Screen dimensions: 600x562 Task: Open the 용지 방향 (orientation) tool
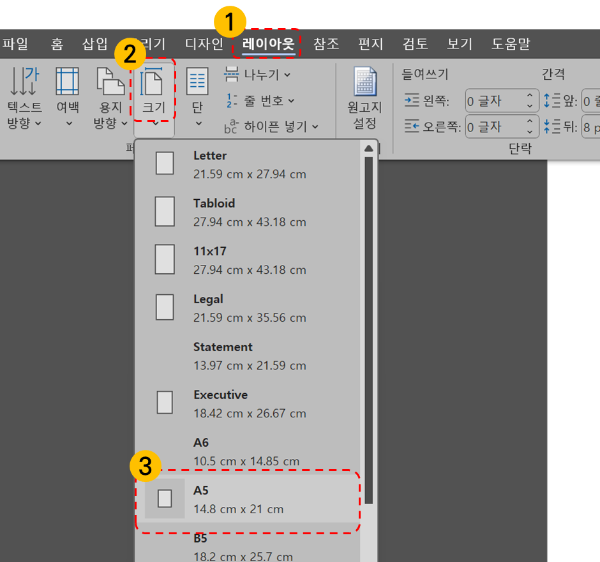coord(111,98)
